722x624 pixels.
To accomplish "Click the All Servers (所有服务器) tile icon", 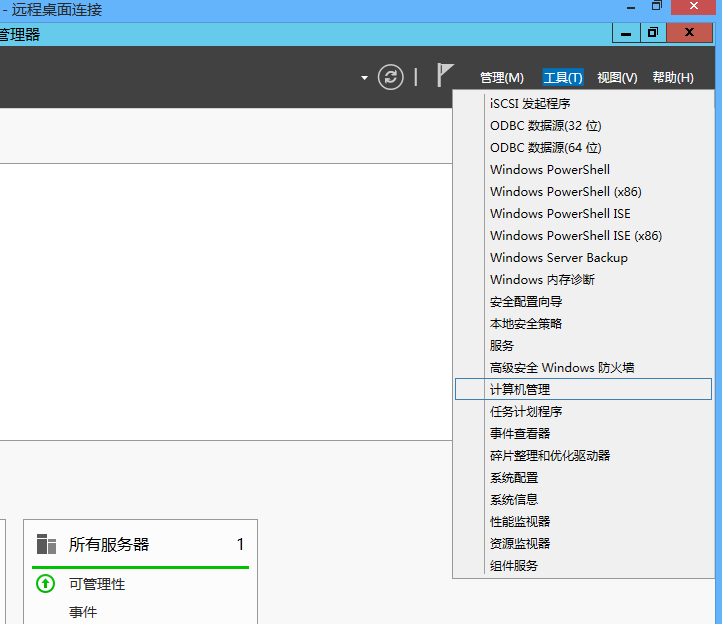I will (46, 545).
